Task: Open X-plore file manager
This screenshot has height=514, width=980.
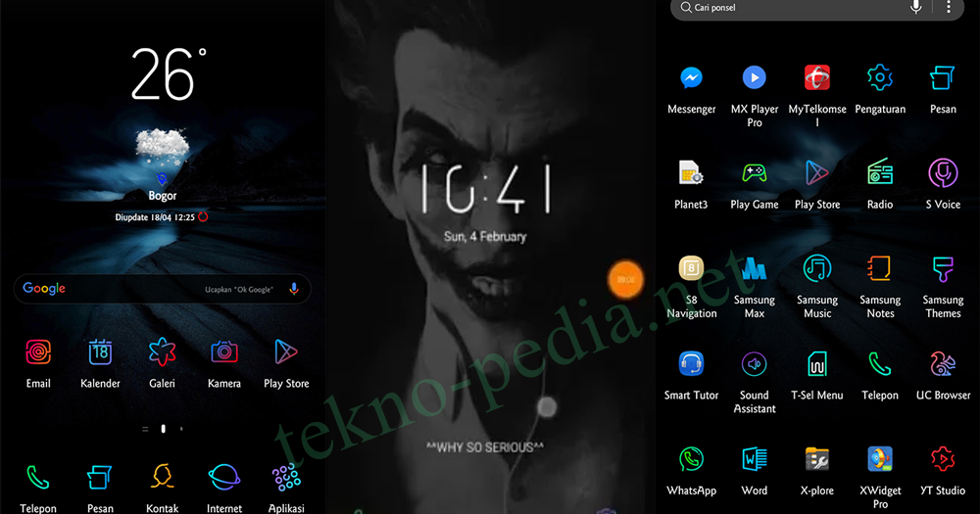Action: click(817, 460)
